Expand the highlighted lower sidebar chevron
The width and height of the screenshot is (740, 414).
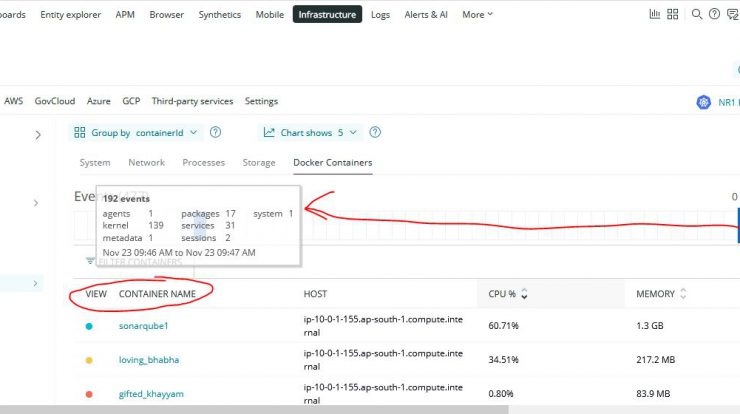(x=35, y=283)
